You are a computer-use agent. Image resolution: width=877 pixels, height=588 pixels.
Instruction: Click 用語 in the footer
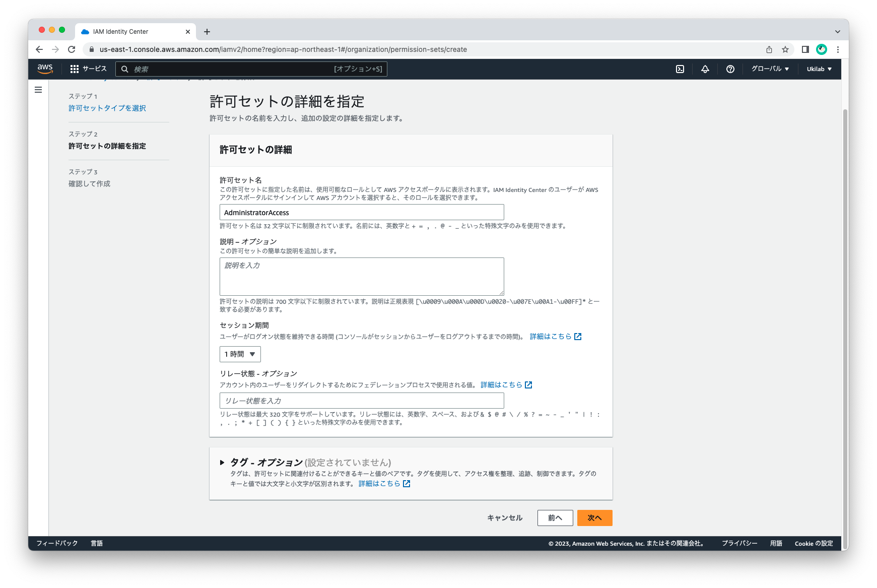tap(776, 543)
